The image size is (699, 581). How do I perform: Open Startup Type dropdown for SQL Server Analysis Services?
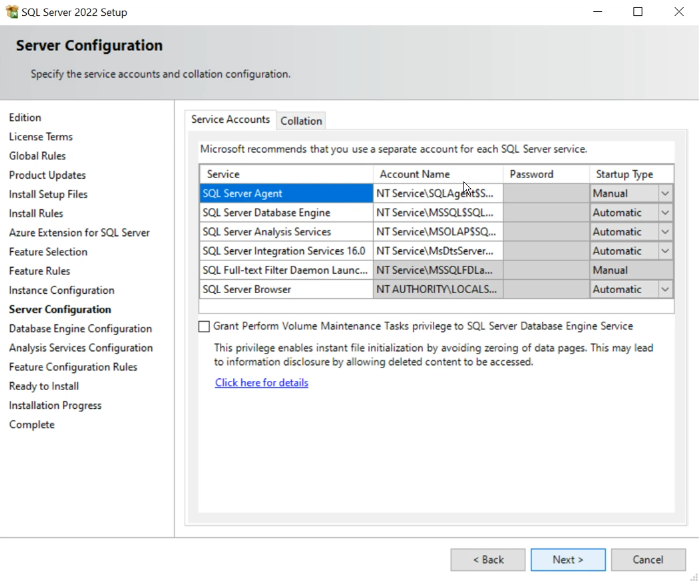[665, 232]
